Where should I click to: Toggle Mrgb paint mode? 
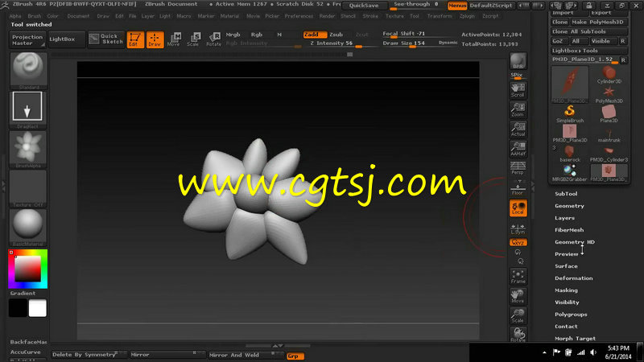point(233,35)
